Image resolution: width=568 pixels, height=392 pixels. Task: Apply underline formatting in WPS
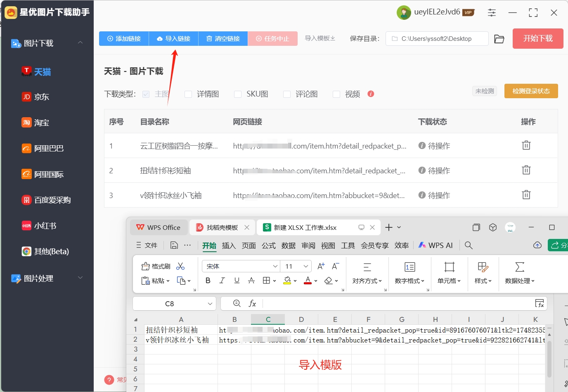pos(237,281)
